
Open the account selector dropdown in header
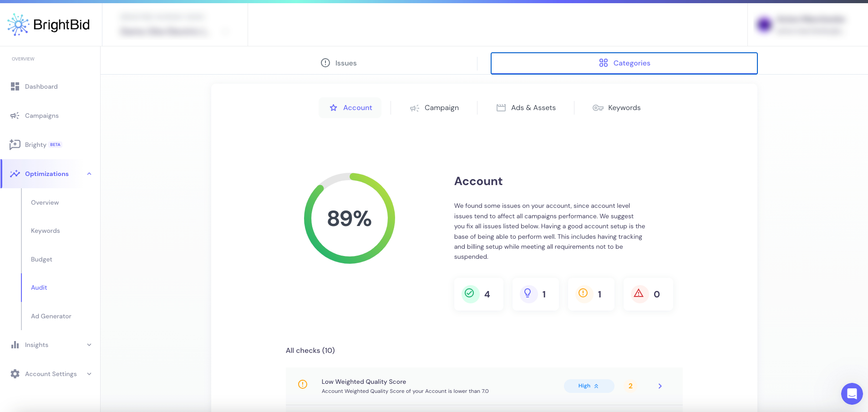(x=175, y=25)
